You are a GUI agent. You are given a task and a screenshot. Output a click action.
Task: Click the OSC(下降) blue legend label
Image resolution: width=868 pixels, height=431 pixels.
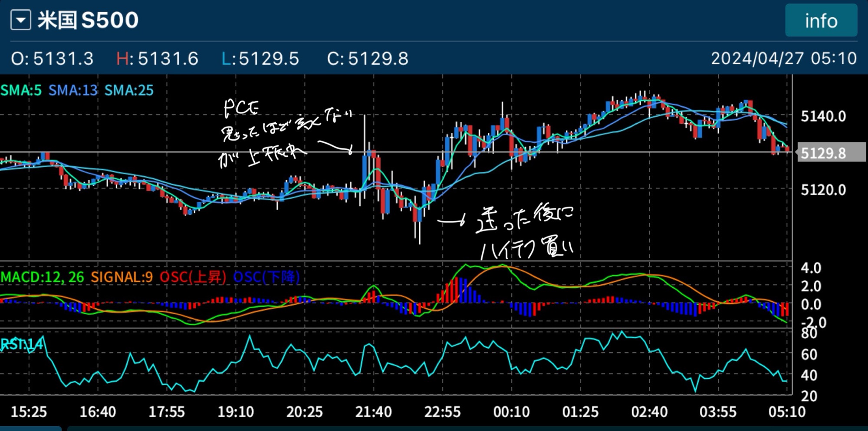[x=266, y=277]
